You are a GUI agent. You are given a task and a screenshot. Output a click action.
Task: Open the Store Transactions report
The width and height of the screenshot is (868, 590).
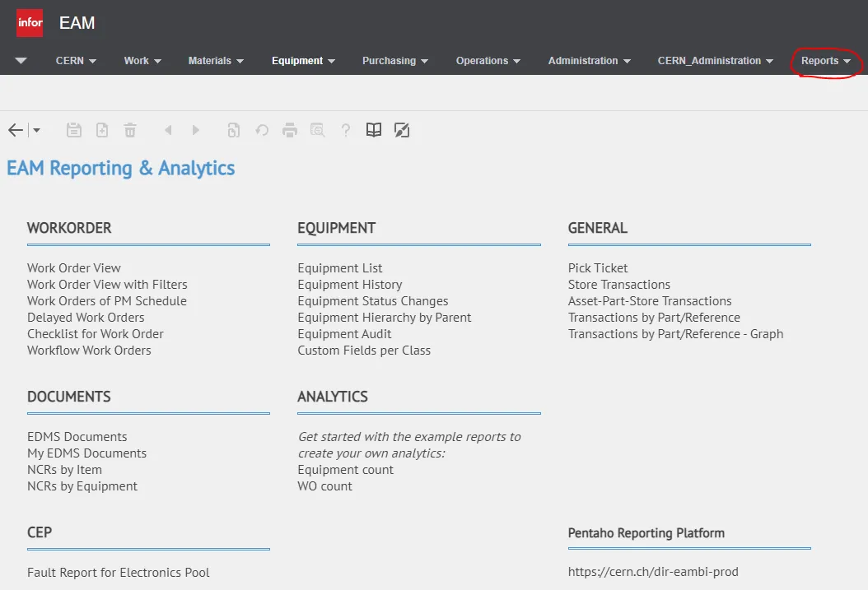point(619,285)
